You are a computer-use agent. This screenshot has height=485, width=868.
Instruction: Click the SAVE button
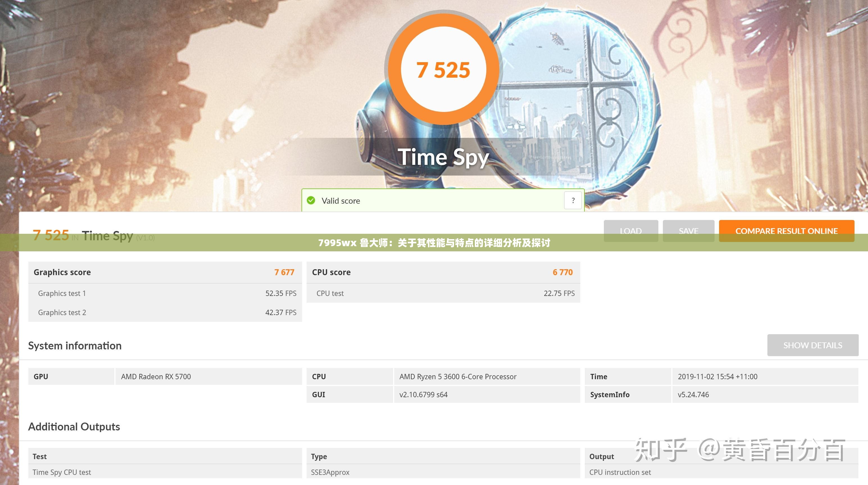688,231
